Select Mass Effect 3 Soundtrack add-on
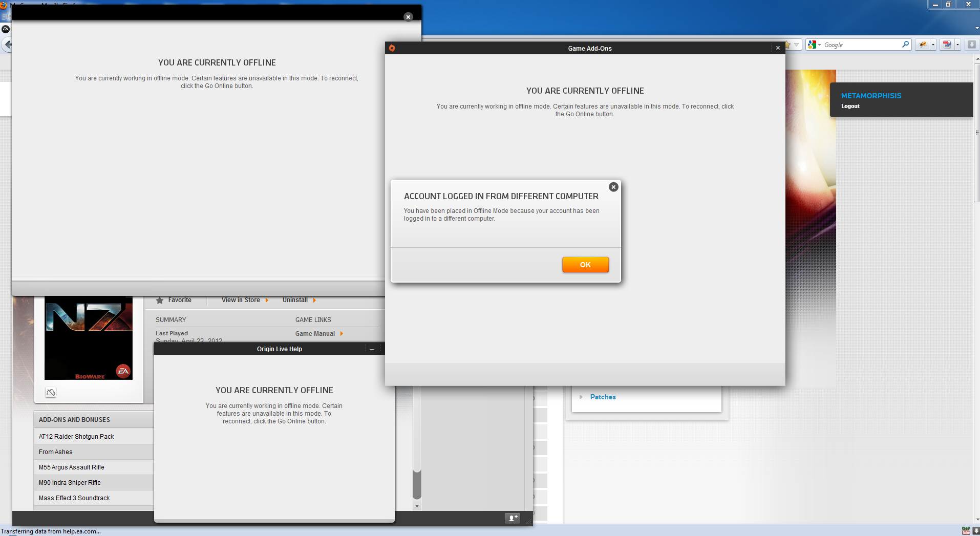The width and height of the screenshot is (980, 536). click(x=94, y=498)
